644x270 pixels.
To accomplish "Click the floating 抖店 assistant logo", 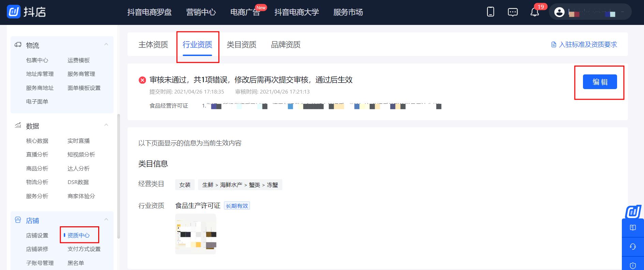I will click(633, 212).
